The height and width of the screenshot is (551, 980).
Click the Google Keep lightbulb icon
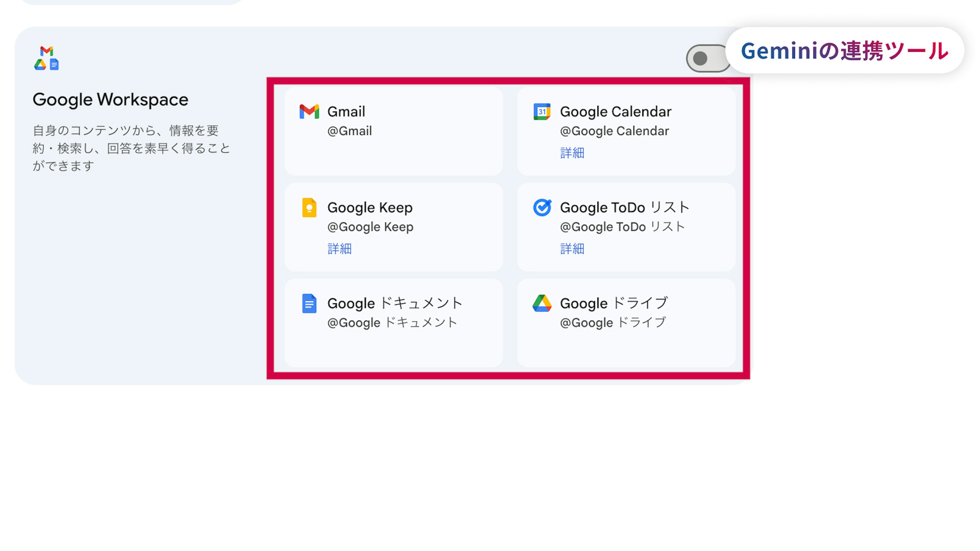tap(309, 208)
